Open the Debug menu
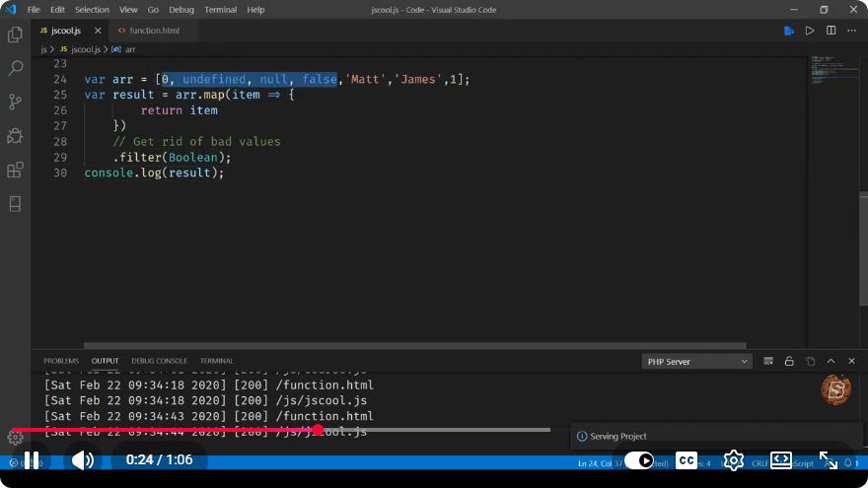868x488 pixels. click(x=181, y=10)
